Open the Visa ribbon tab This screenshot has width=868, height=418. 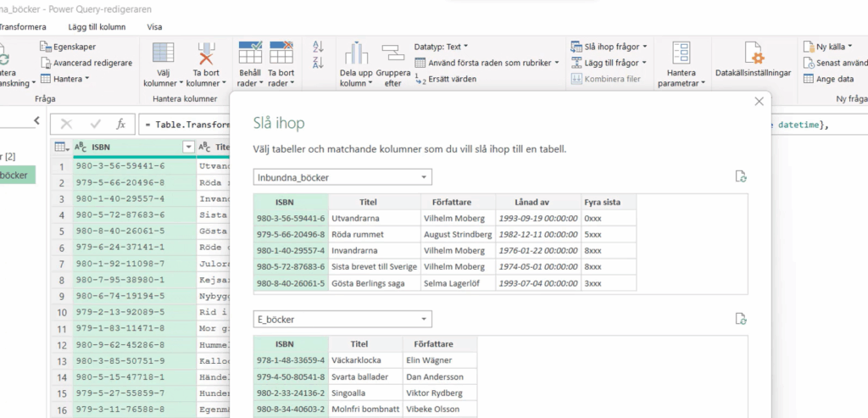click(155, 26)
